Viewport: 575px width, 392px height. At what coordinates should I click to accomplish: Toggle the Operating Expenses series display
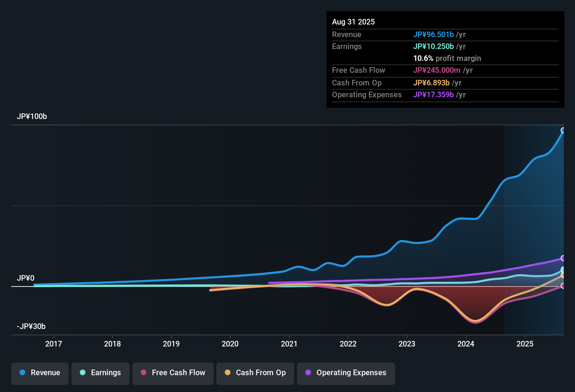(x=346, y=373)
